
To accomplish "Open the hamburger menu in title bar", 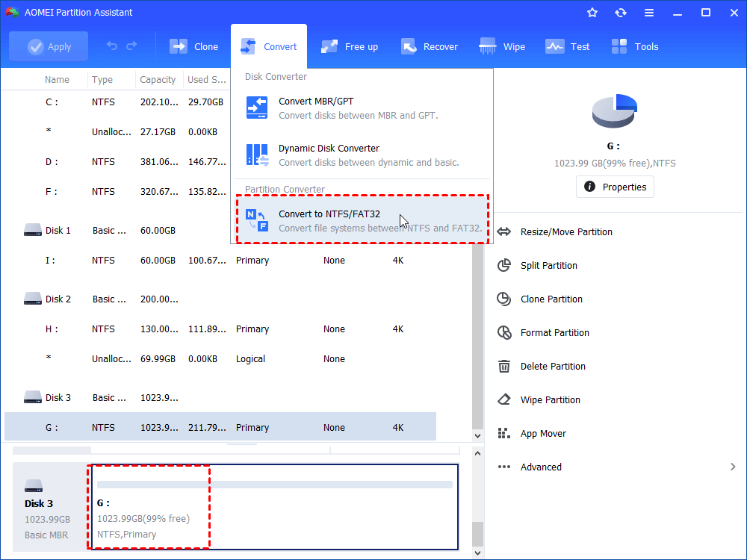I will (649, 12).
